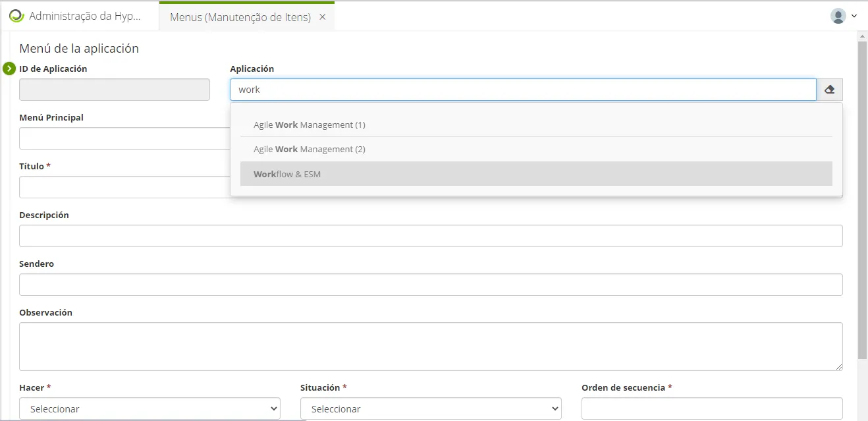This screenshot has width=868, height=421.
Task: Click the Aplicación label
Action: [x=252, y=69]
